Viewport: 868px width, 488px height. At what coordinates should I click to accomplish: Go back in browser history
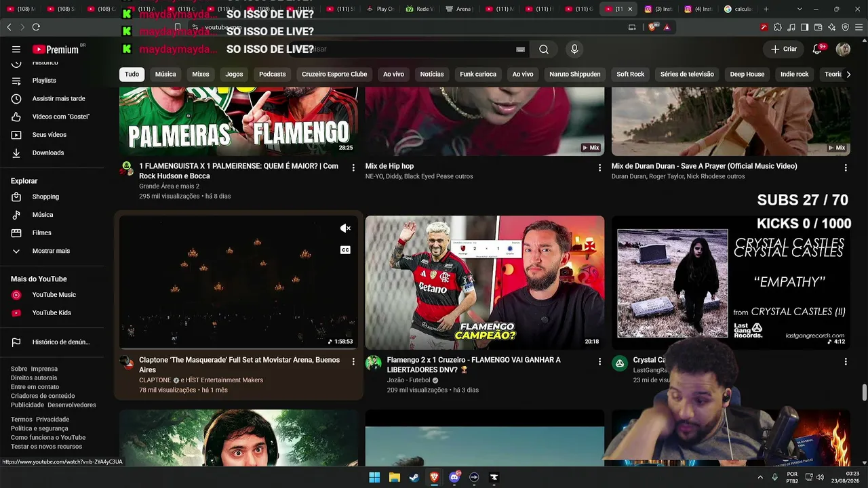[x=9, y=27]
